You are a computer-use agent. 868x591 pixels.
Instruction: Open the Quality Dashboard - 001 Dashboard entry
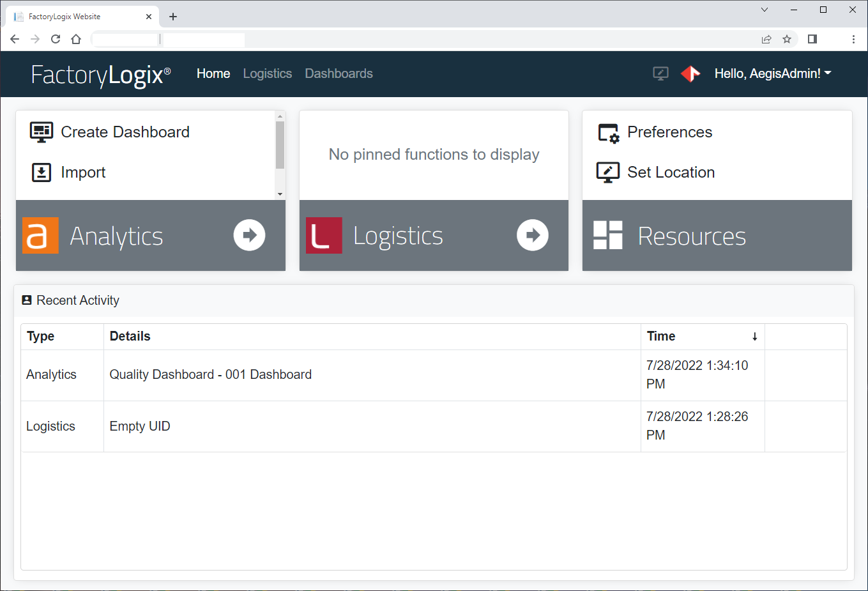tap(210, 375)
